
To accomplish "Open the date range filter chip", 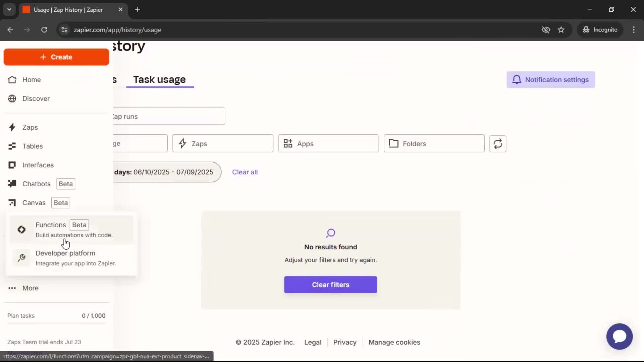I will click(167, 172).
